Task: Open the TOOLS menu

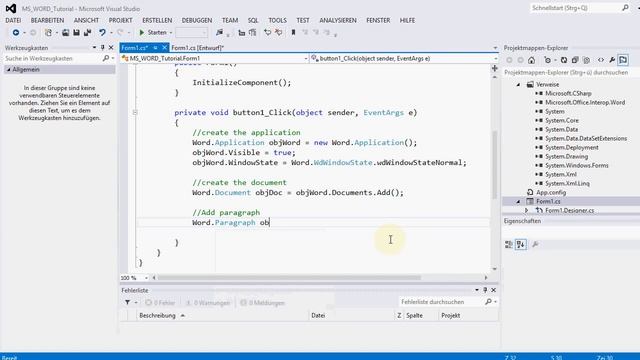Action: coord(278,20)
